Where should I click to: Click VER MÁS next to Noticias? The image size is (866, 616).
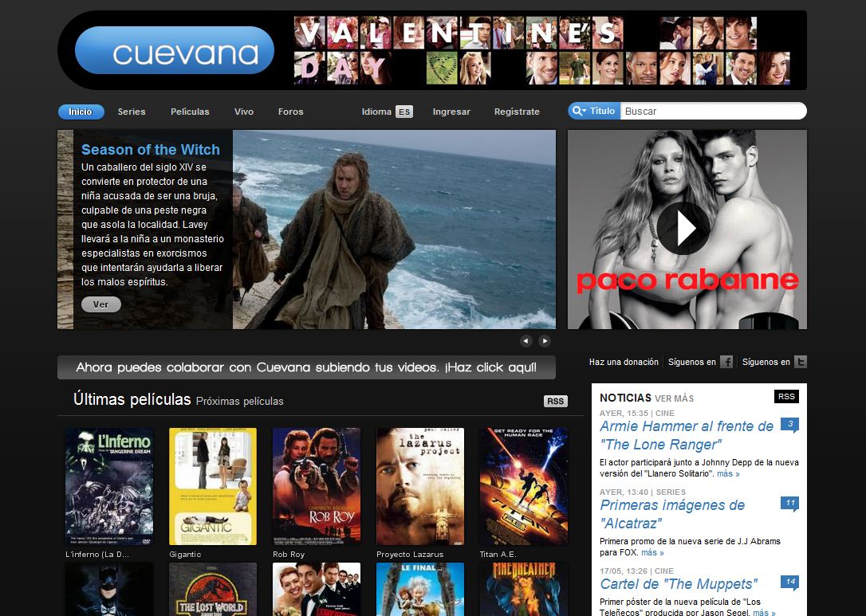pos(675,398)
